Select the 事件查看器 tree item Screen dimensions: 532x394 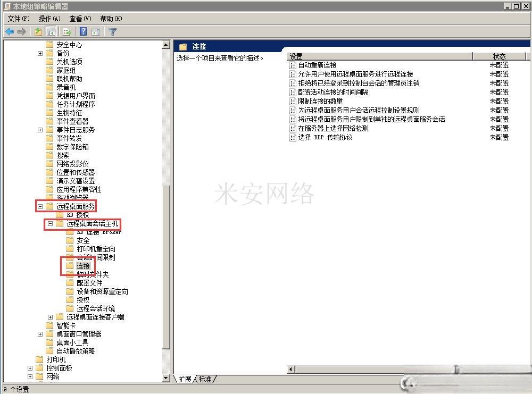[x=72, y=121]
